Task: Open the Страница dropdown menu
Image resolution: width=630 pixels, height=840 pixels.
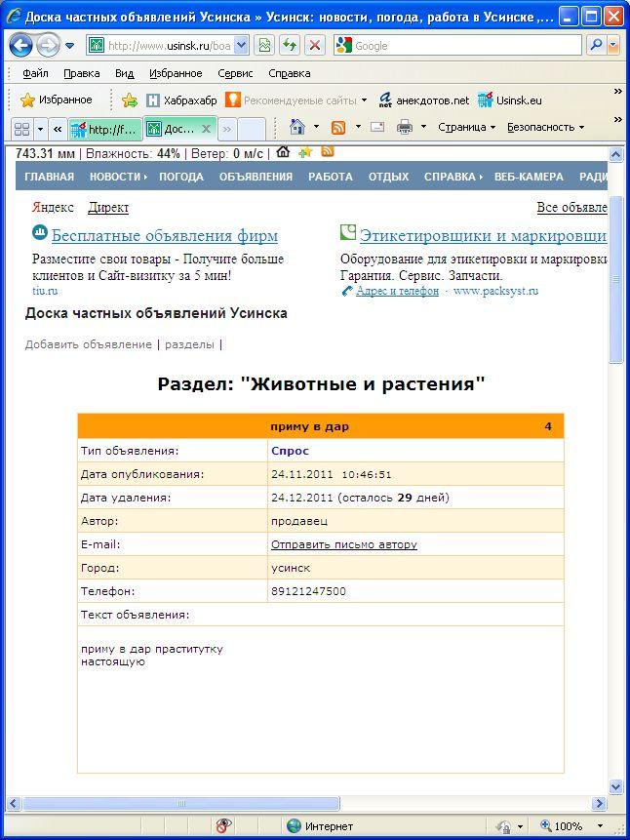Action: pos(466,128)
